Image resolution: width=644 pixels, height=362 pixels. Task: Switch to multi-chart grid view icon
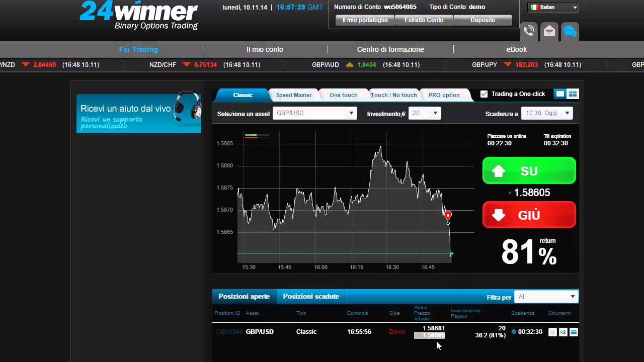click(x=573, y=94)
